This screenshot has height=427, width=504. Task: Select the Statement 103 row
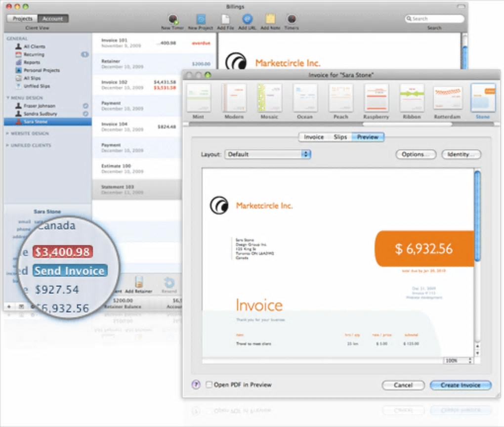pos(137,189)
